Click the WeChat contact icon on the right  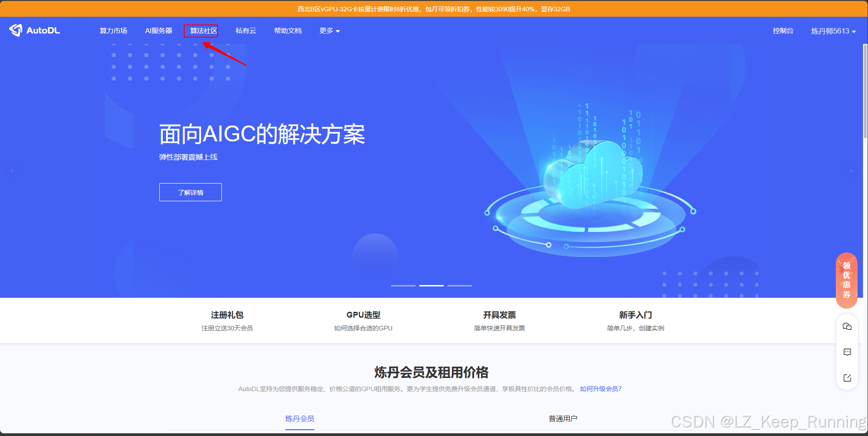click(x=847, y=326)
